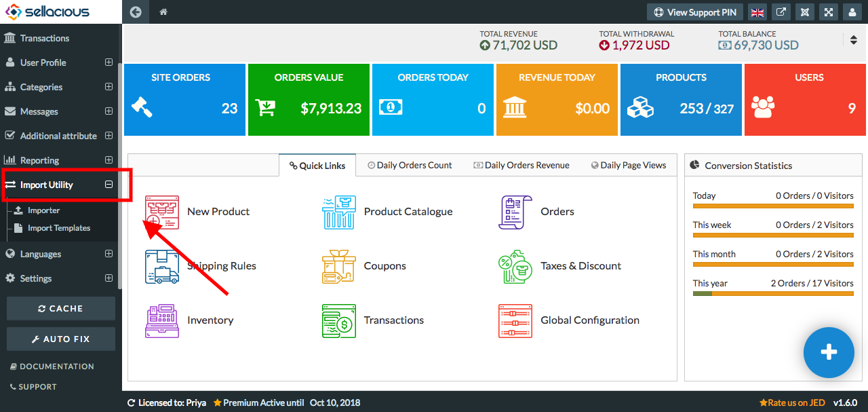
Task: Collapse the Import Utility menu
Action: [x=108, y=185]
